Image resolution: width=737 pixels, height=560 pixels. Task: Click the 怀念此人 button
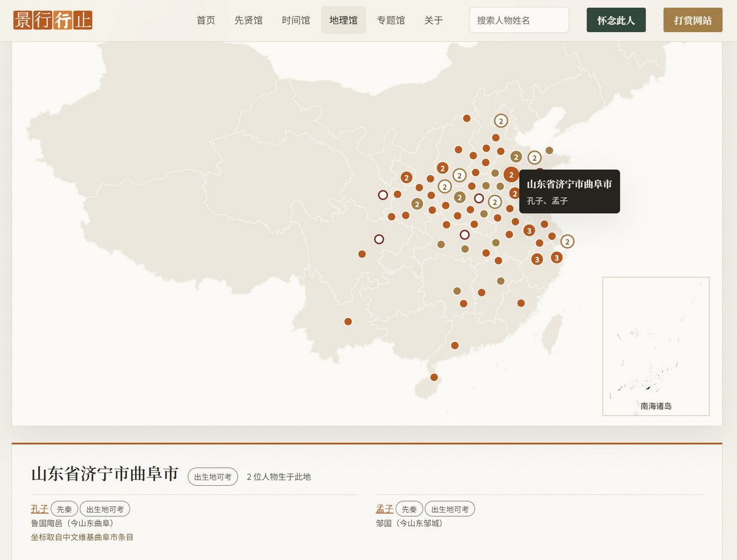coord(616,20)
